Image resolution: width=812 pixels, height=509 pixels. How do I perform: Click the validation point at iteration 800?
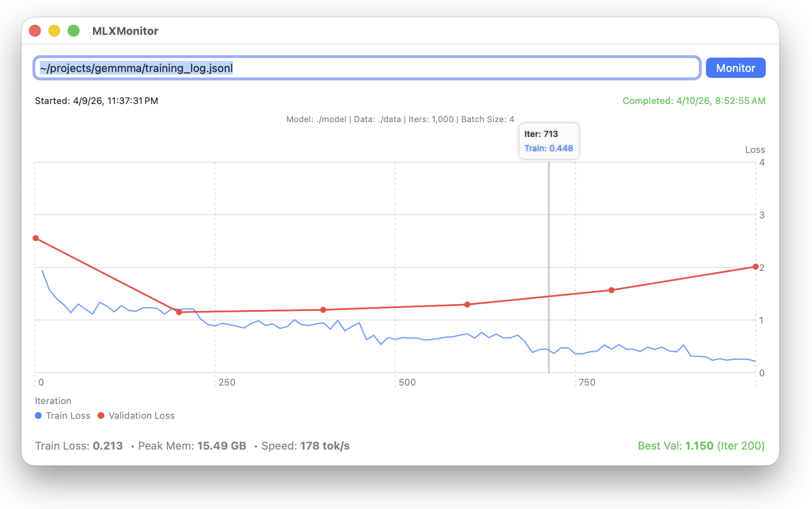[x=611, y=290]
